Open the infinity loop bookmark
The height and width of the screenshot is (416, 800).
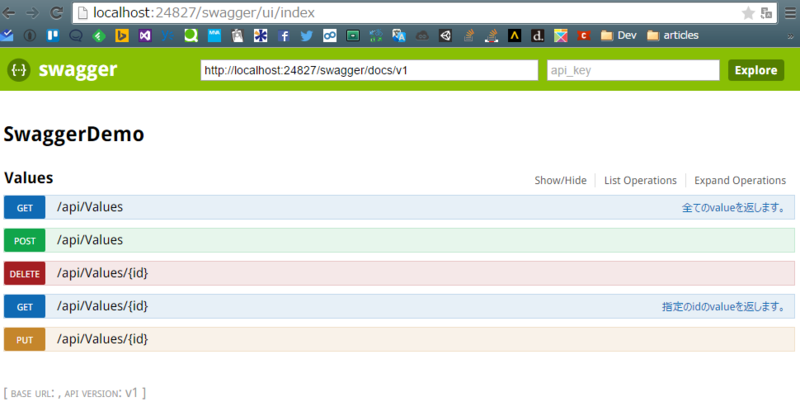coord(330,35)
